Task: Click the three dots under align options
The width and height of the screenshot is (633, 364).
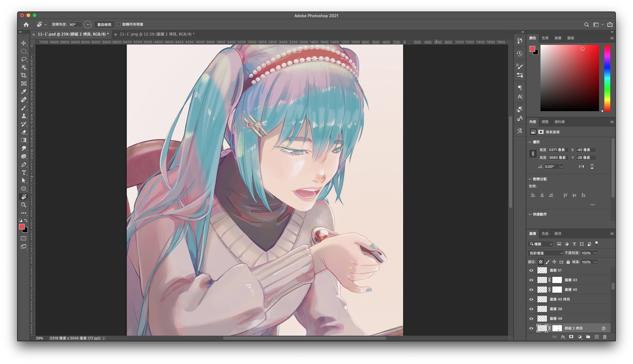Action: point(593,205)
